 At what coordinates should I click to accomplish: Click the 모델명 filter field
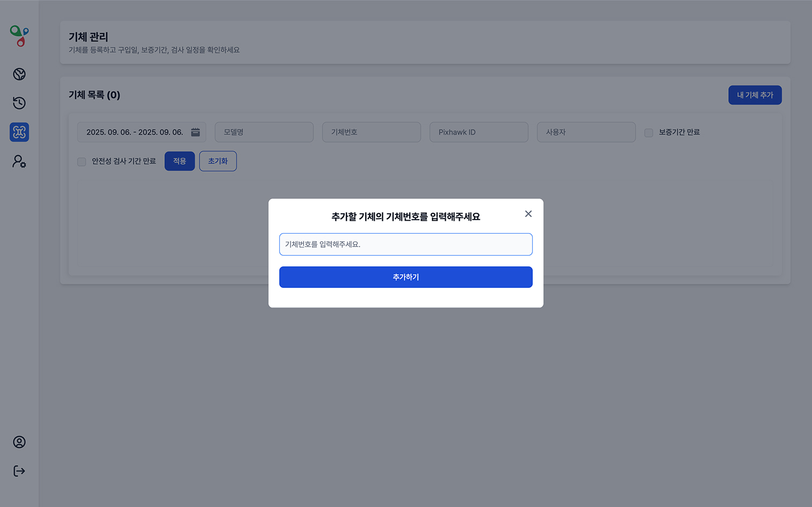tap(264, 132)
